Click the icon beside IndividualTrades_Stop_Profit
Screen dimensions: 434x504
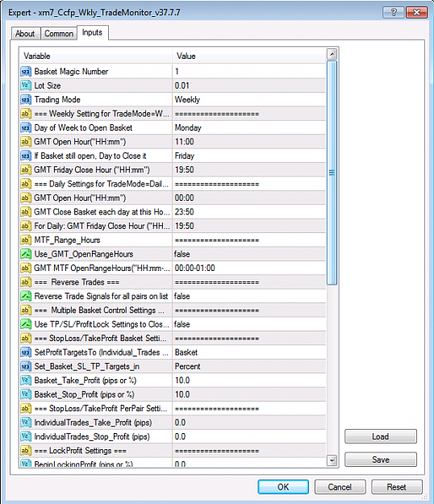click(26, 436)
